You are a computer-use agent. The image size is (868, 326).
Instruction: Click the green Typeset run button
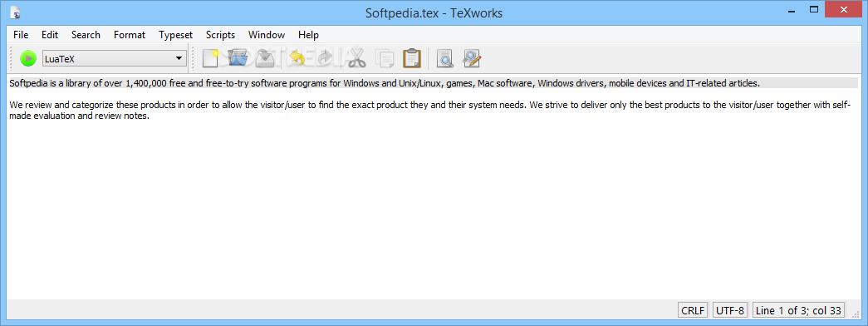pos(27,58)
